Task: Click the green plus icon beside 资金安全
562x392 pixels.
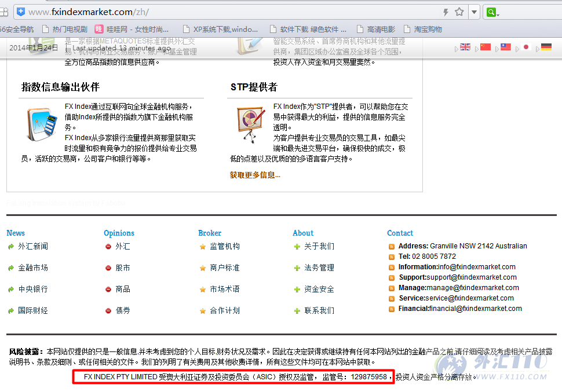Action: pos(297,290)
